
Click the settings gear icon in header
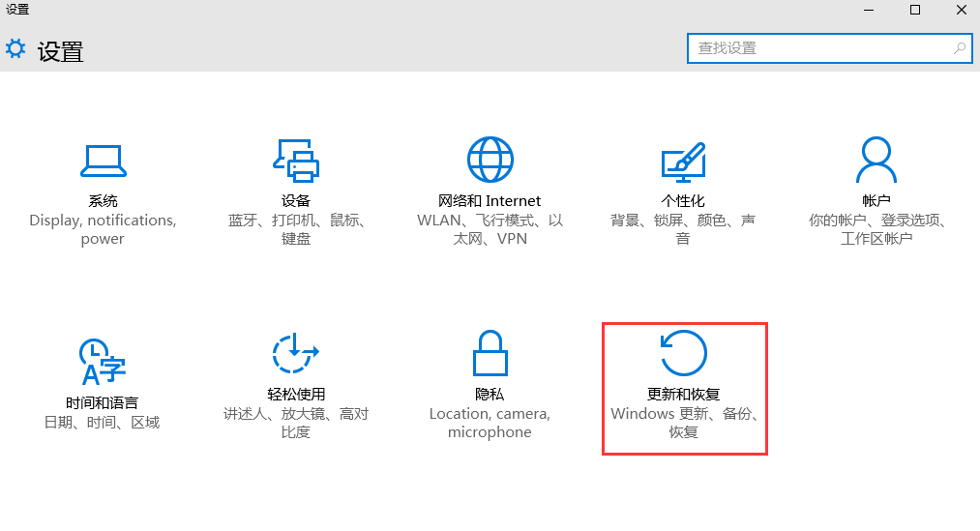coord(15,48)
